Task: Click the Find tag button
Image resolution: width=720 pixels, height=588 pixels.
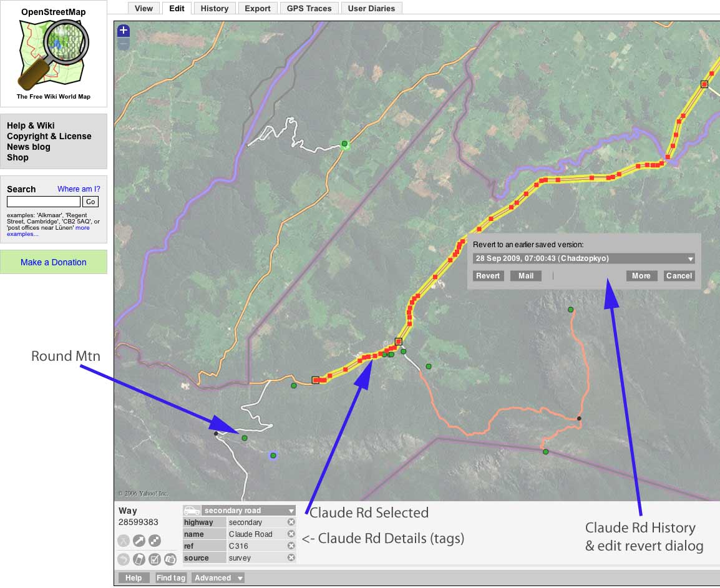Action: [171, 578]
